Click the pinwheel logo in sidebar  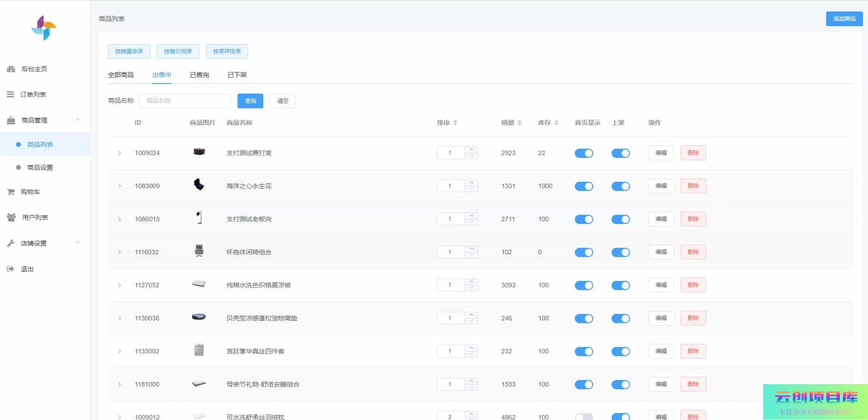pyautogui.click(x=44, y=28)
